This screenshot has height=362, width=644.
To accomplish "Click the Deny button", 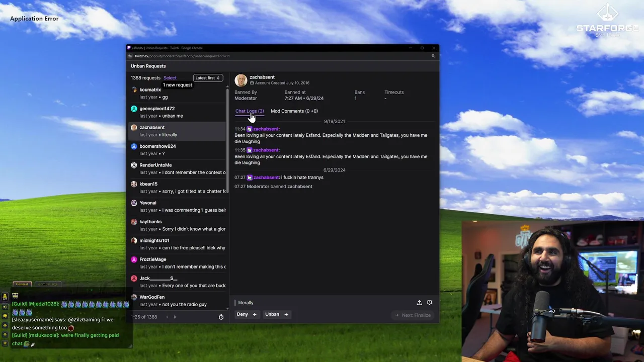I will pyautogui.click(x=247, y=314).
